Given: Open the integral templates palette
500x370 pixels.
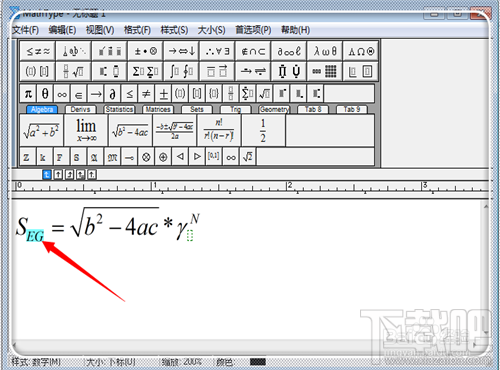Looking at the screenshot, I should pyautogui.click(x=181, y=71).
